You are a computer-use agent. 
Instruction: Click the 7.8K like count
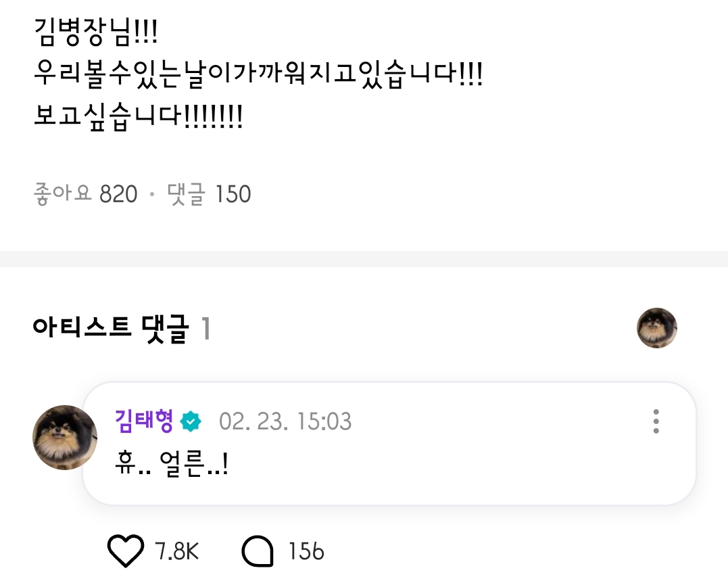click(x=176, y=551)
